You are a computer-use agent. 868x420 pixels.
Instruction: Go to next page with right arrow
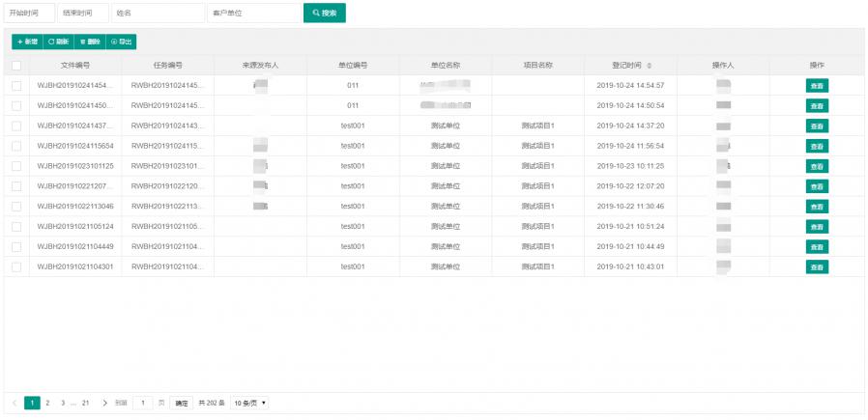(104, 403)
